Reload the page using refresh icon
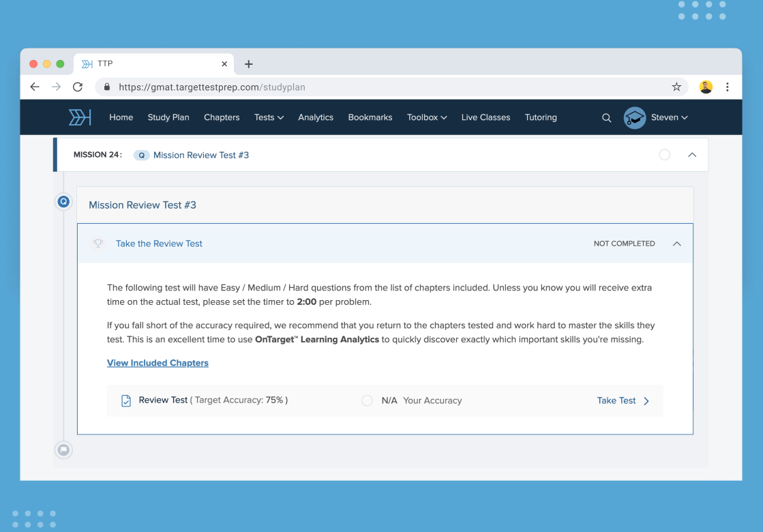The width and height of the screenshot is (763, 532). click(x=78, y=87)
